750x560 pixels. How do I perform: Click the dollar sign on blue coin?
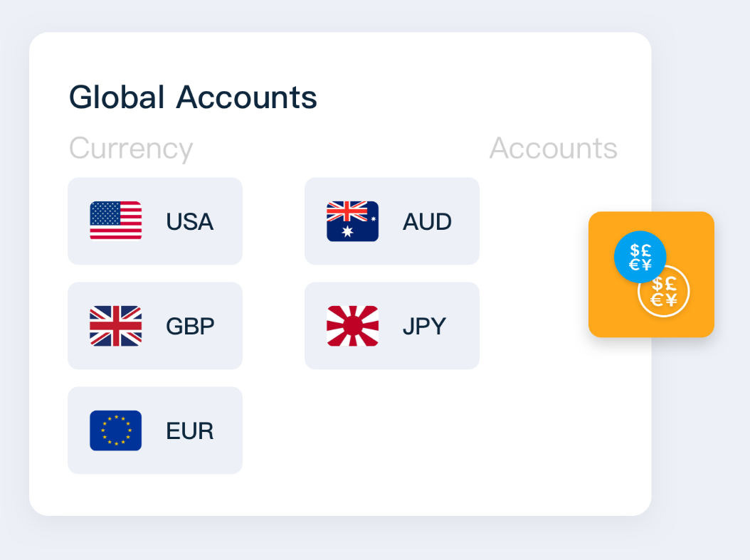tap(635, 250)
